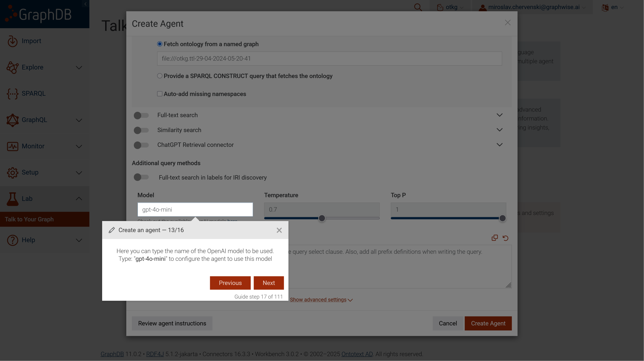Close the guide step popup

(x=279, y=230)
